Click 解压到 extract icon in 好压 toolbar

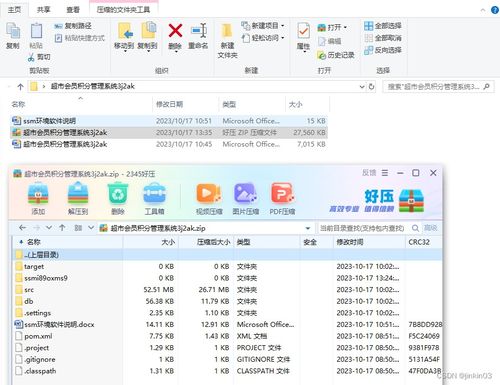(x=78, y=193)
